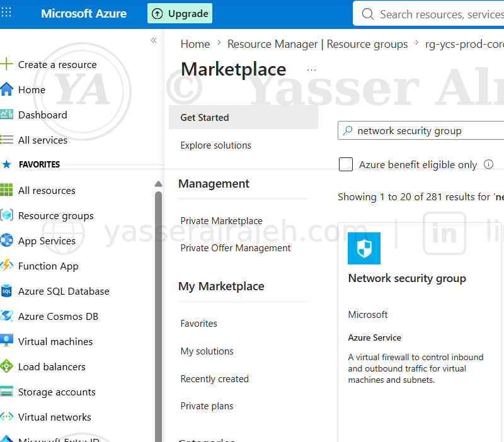Open the Virtual machines icon
The width and height of the screenshot is (504, 442).
tap(6, 341)
